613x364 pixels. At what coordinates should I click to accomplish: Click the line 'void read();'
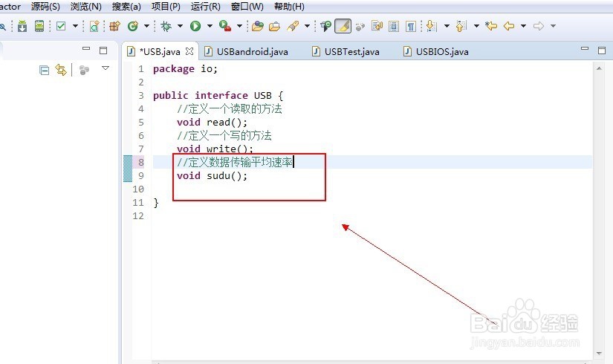click(x=212, y=123)
